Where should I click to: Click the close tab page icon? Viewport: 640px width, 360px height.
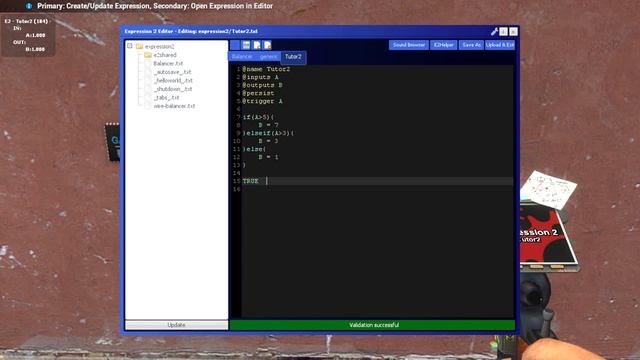(x=267, y=45)
